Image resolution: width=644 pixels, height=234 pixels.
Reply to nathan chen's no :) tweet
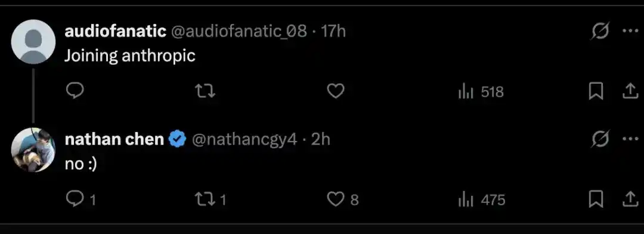pos(81,199)
